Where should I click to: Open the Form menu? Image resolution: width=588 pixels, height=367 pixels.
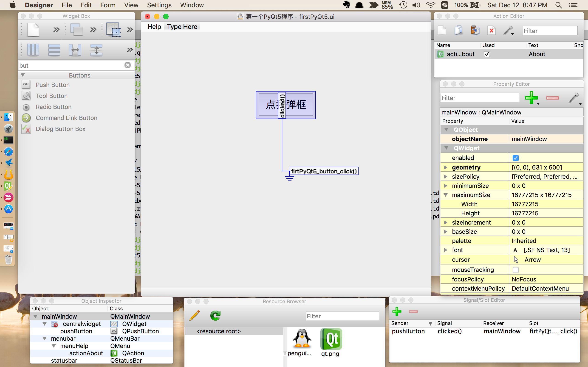(108, 5)
